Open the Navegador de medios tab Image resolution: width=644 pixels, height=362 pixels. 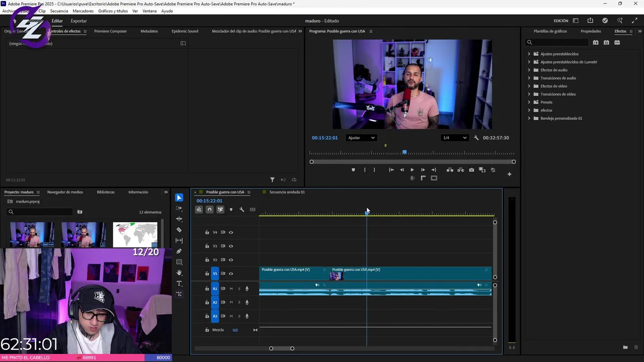click(65, 192)
